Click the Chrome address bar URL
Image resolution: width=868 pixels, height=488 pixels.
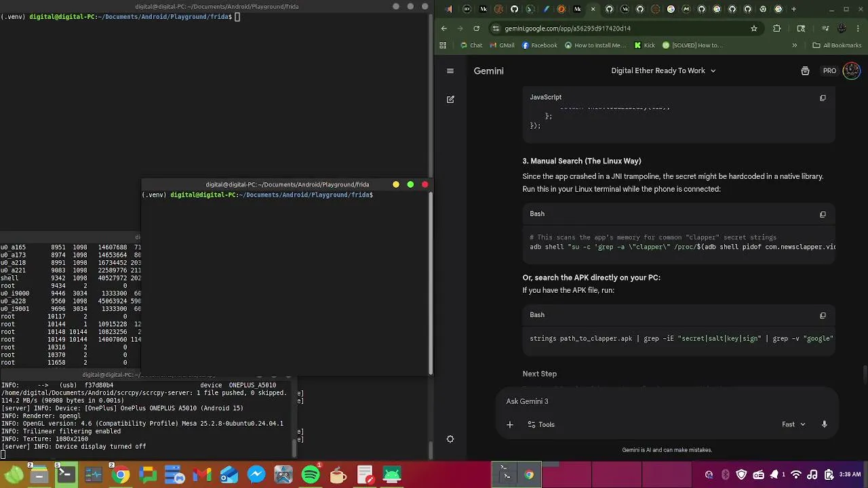(568, 28)
